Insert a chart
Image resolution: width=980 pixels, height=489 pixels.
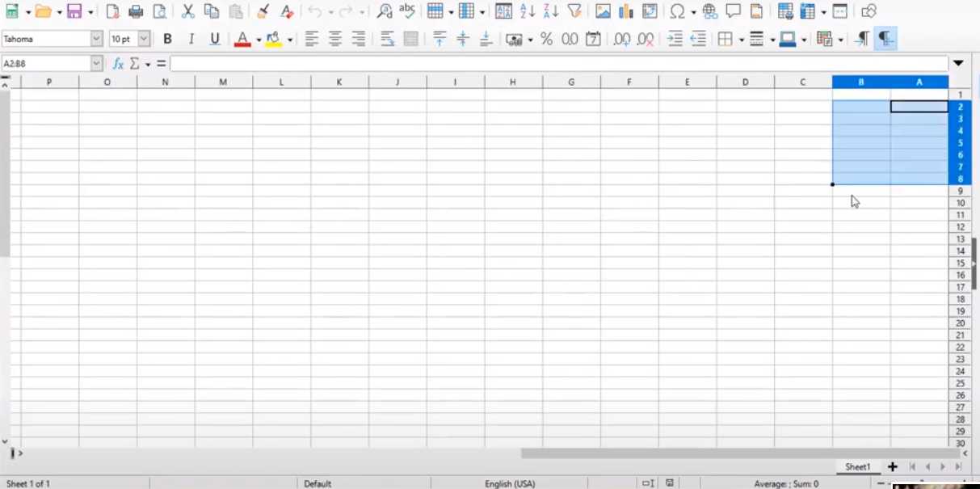626,11
